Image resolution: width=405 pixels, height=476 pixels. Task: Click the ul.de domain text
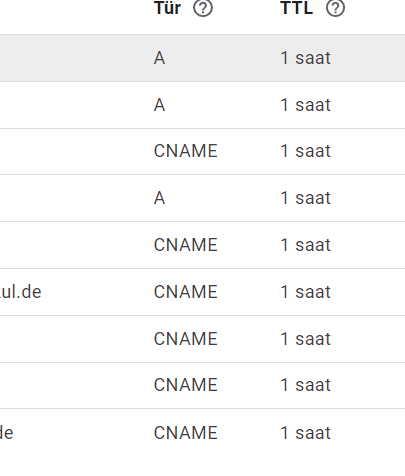pyautogui.click(x=20, y=292)
